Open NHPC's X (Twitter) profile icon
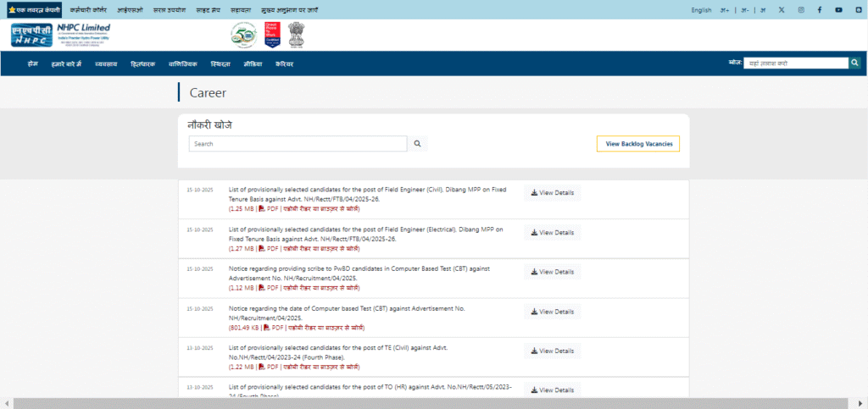Screen dimensions: 868x409 click(x=781, y=10)
